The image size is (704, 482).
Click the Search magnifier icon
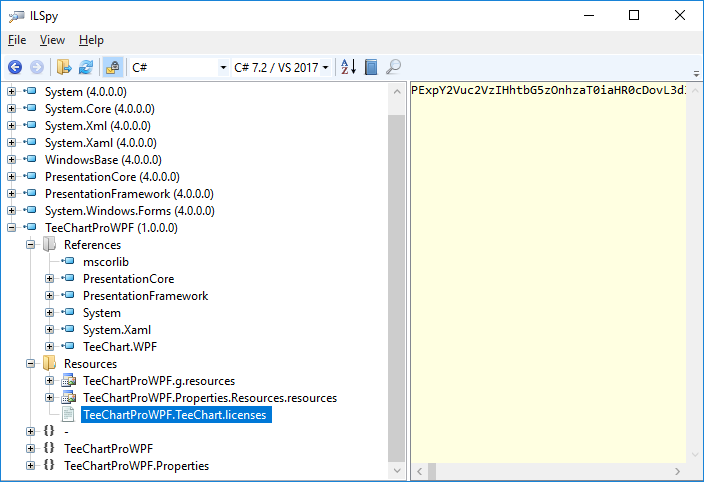[x=393, y=67]
